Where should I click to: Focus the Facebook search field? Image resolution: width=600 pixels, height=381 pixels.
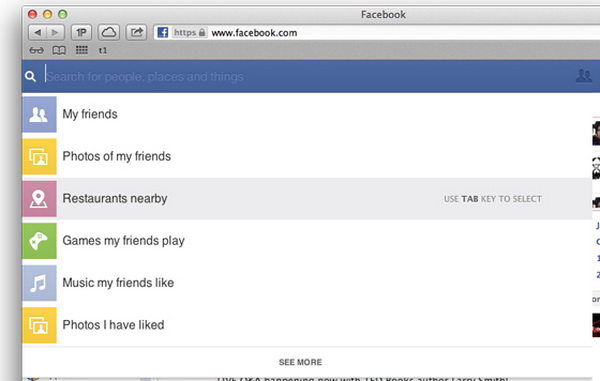(x=306, y=77)
